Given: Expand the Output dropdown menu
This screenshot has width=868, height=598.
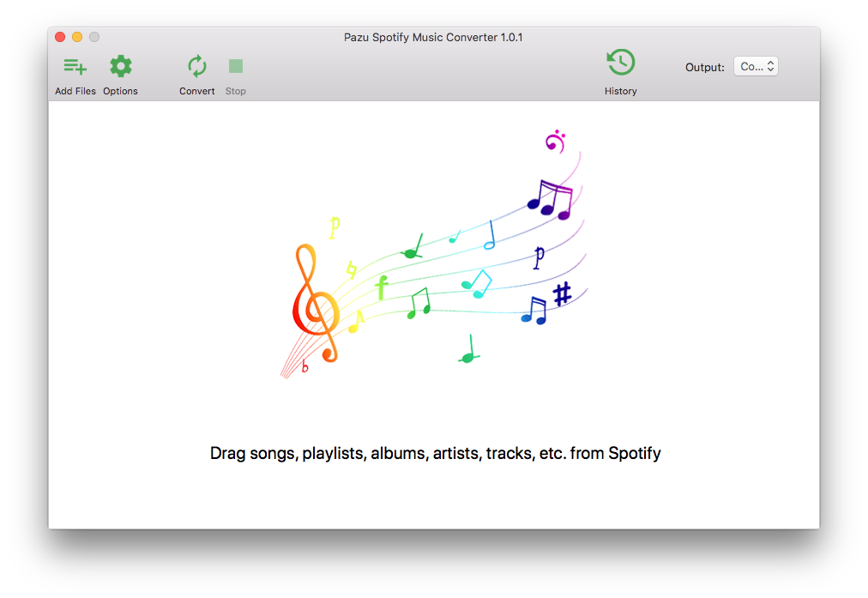Looking at the screenshot, I should pyautogui.click(x=755, y=67).
